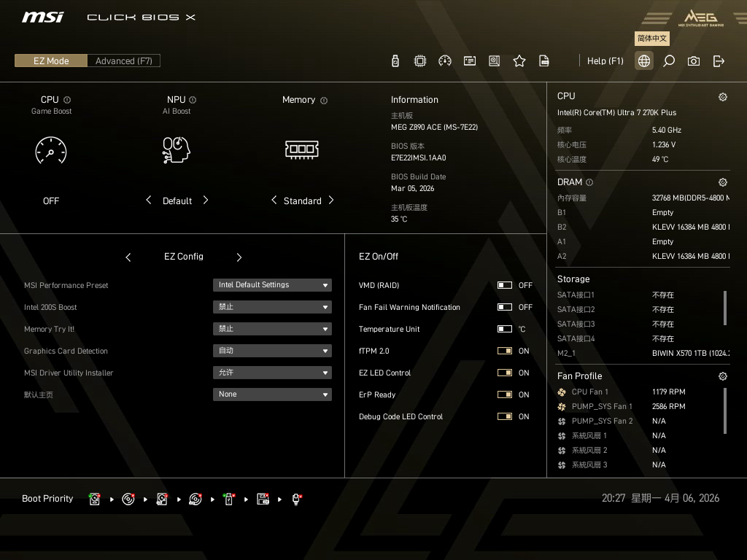Toggle EZ LED Control switch
The height and width of the screenshot is (560, 747).
pyautogui.click(x=505, y=373)
